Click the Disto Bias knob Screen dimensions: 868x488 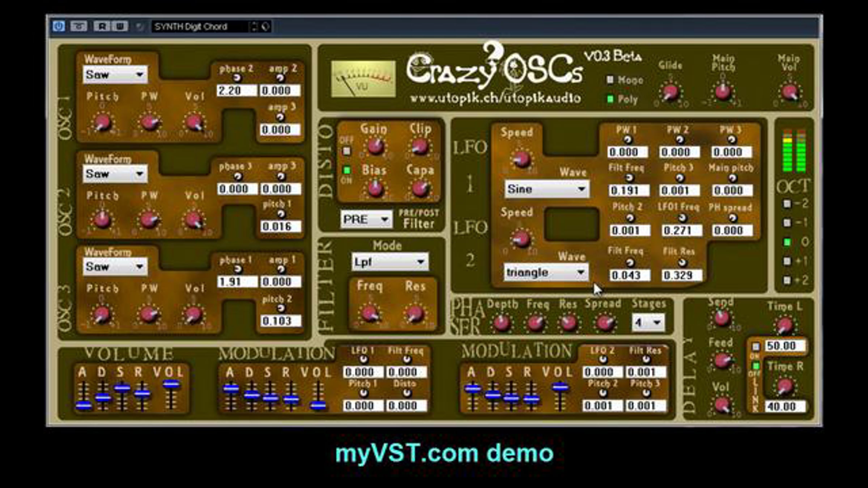pos(375,188)
